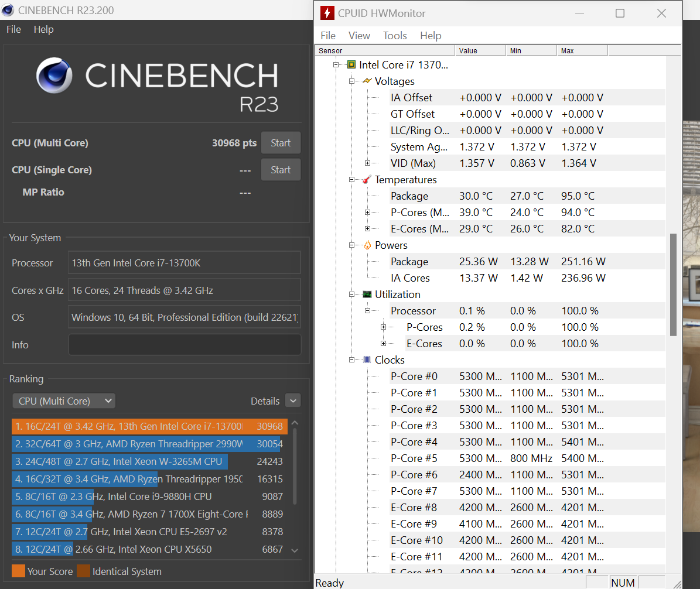Click the Cinebench app icon in title bar
700x589 pixels.
(8, 10)
